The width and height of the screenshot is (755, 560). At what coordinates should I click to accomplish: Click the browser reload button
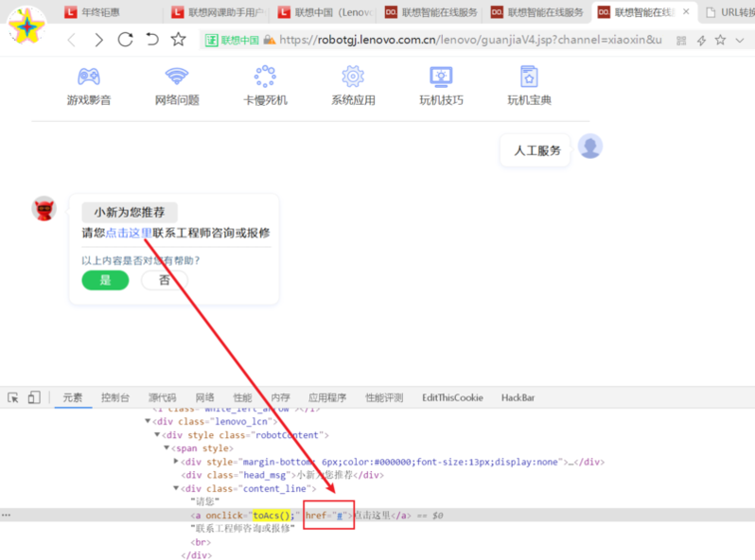click(125, 40)
